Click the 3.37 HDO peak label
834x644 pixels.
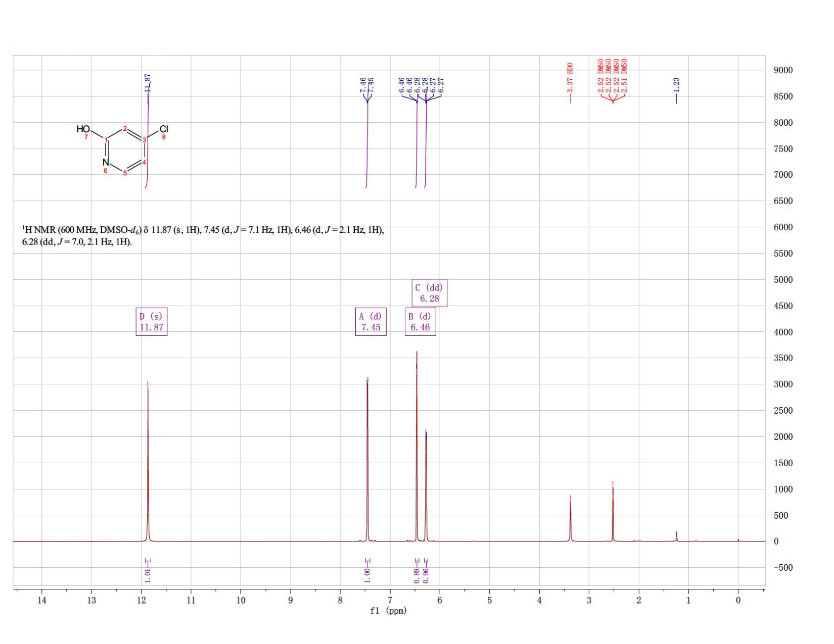point(570,77)
